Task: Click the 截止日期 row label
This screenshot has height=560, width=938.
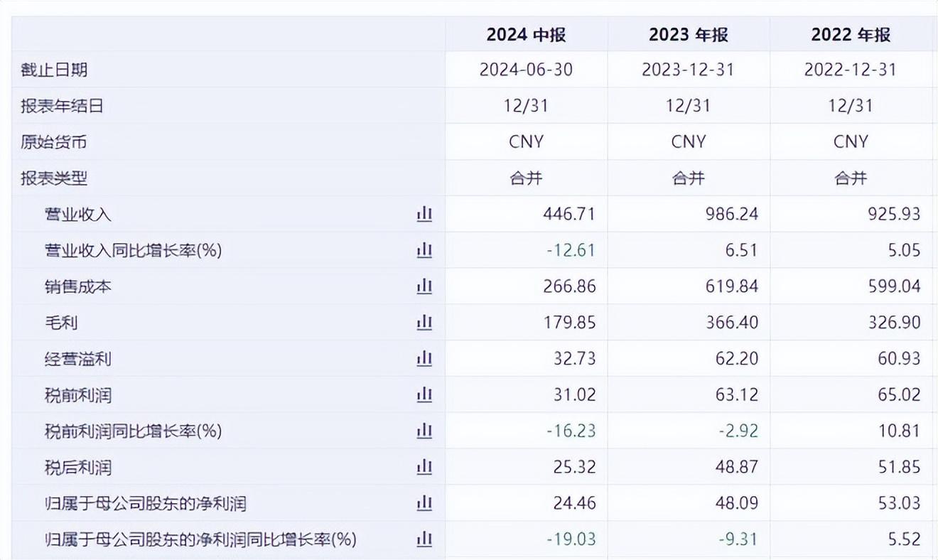Action: tap(54, 70)
